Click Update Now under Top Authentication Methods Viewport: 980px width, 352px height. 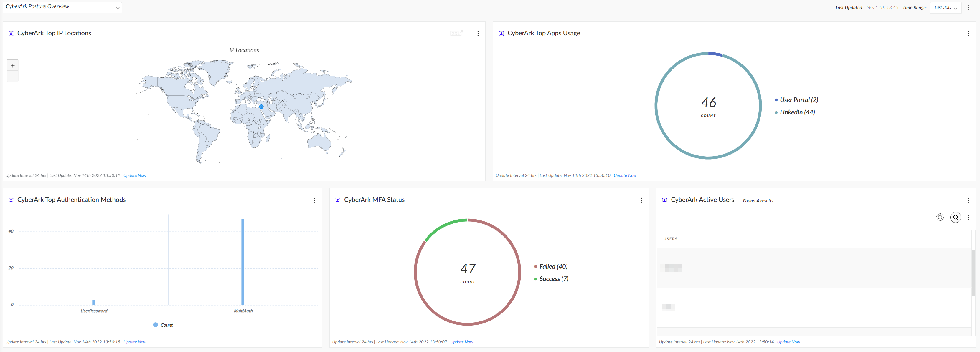click(x=135, y=342)
